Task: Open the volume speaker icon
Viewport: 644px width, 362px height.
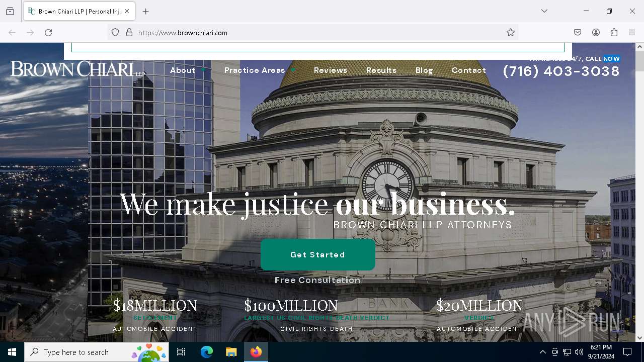Action: click(x=579, y=352)
